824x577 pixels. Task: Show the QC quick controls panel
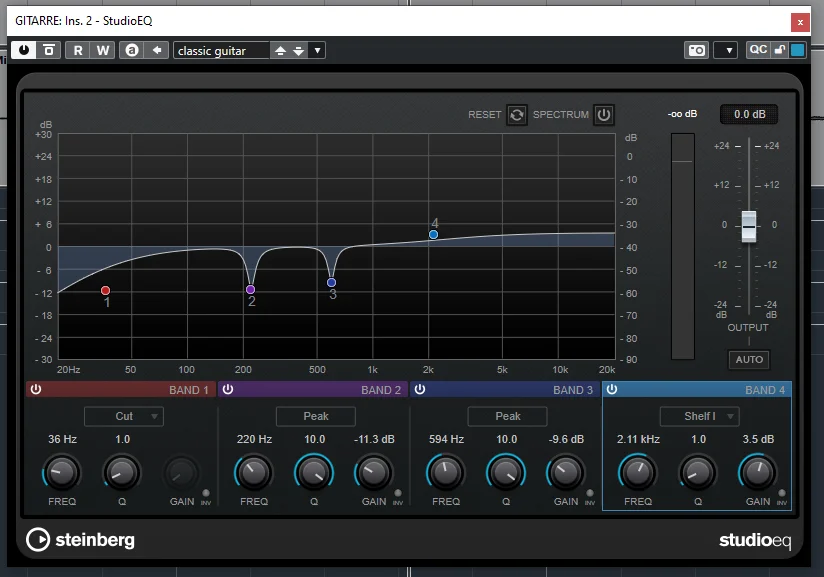pos(758,49)
